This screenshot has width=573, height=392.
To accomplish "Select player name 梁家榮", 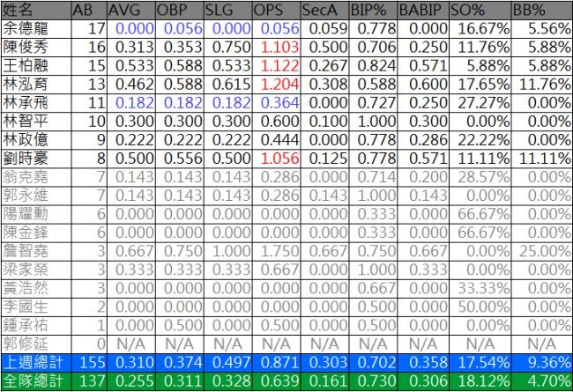I will coord(26,270).
